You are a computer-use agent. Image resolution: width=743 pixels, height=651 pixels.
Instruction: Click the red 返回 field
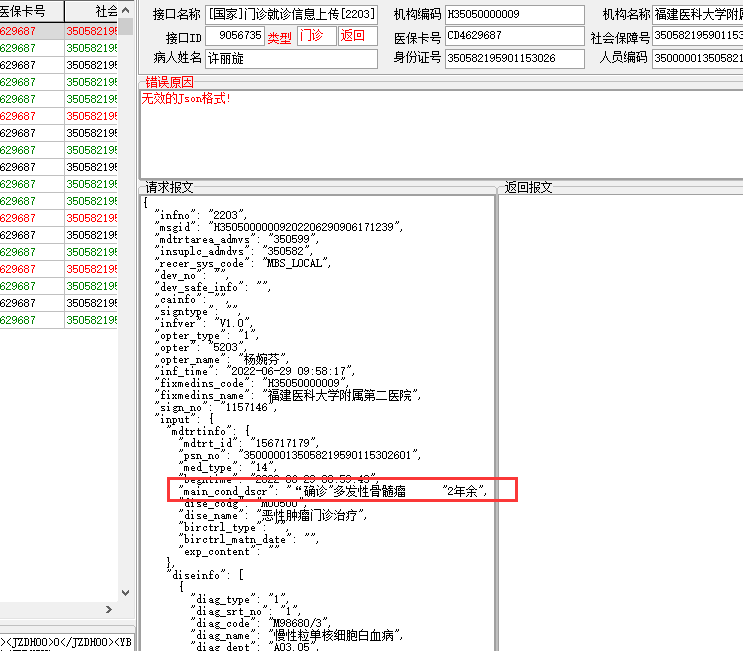coord(358,36)
